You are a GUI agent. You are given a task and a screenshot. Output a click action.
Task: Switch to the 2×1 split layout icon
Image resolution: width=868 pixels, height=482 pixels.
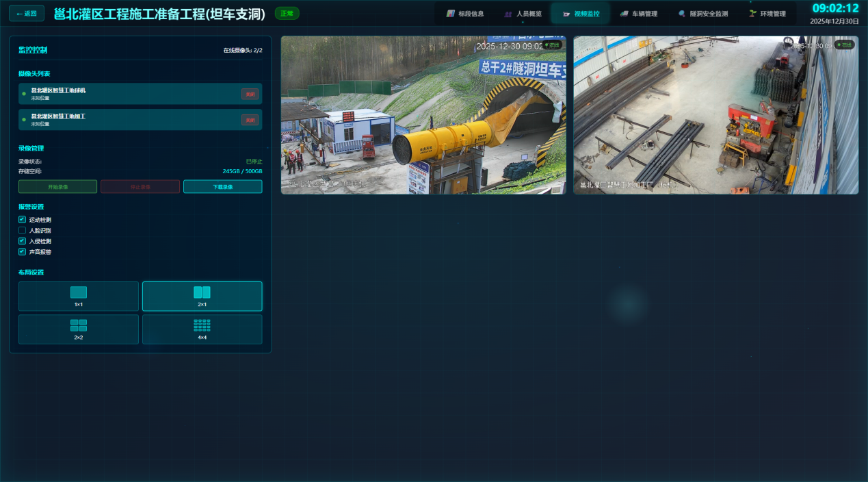point(202,292)
